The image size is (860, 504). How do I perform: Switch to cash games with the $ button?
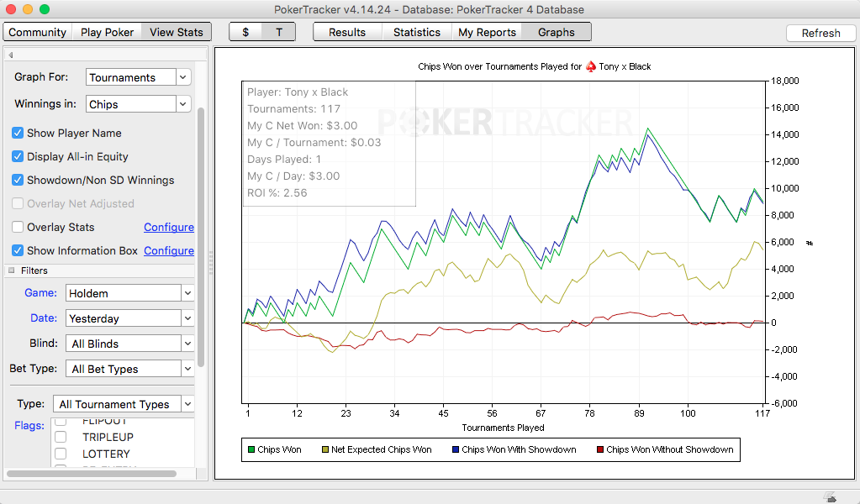click(245, 32)
